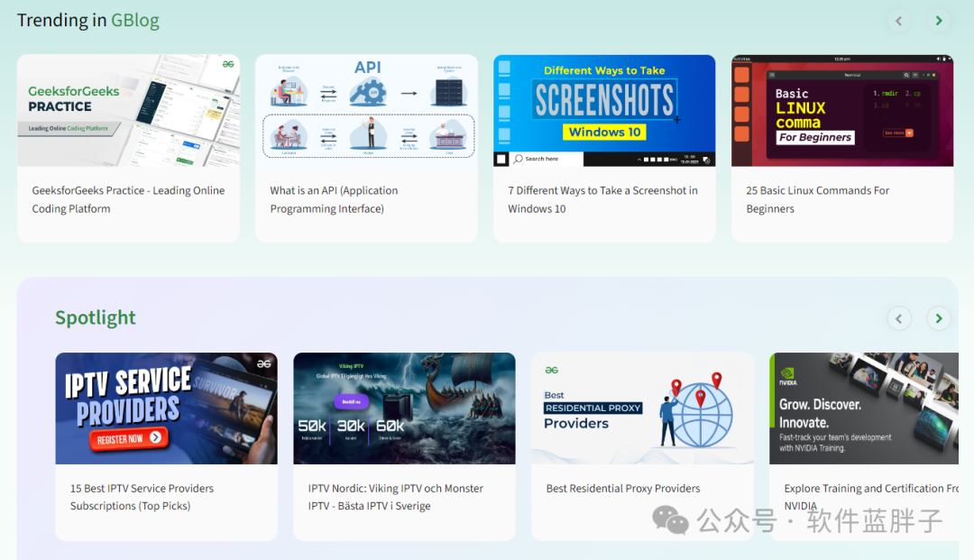This screenshot has width=974, height=560.
Task: Open the API diagram thumbnail
Action: [366, 111]
